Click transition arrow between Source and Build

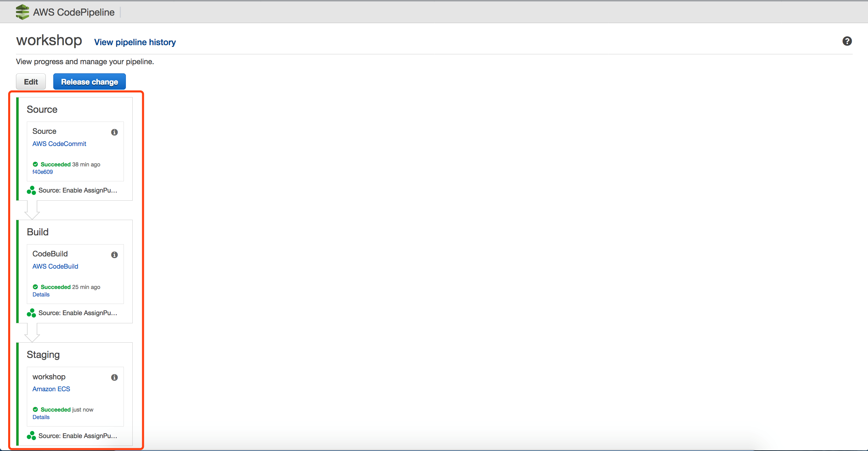(x=32, y=210)
